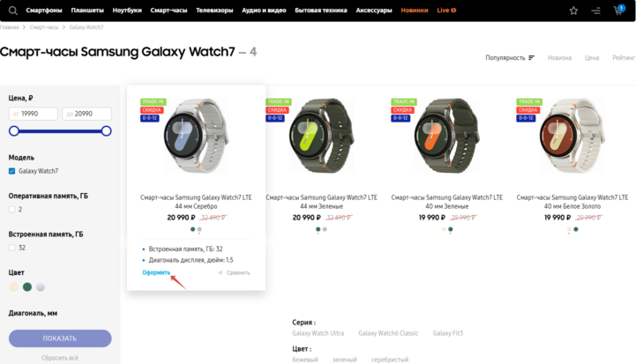Pick green color dot under Серебро watch
Viewport: 636px width, 364px height.
click(x=192, y=229)
